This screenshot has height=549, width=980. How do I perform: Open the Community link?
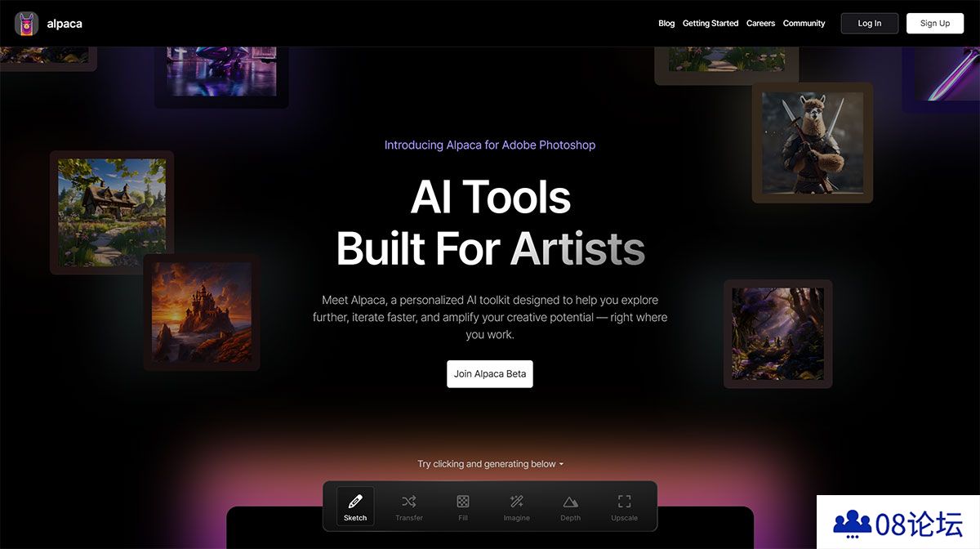tap(804, 24)
